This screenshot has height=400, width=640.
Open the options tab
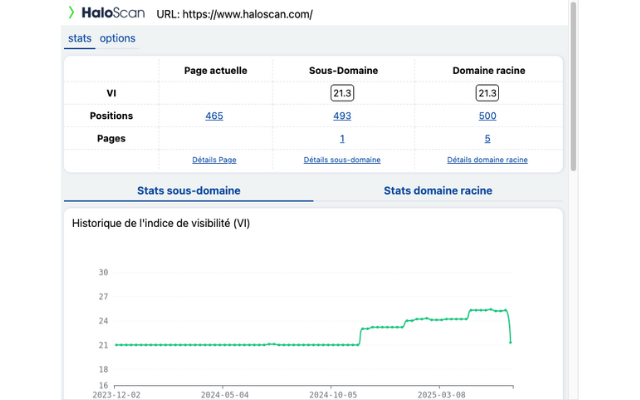click(x=117, y=39)
